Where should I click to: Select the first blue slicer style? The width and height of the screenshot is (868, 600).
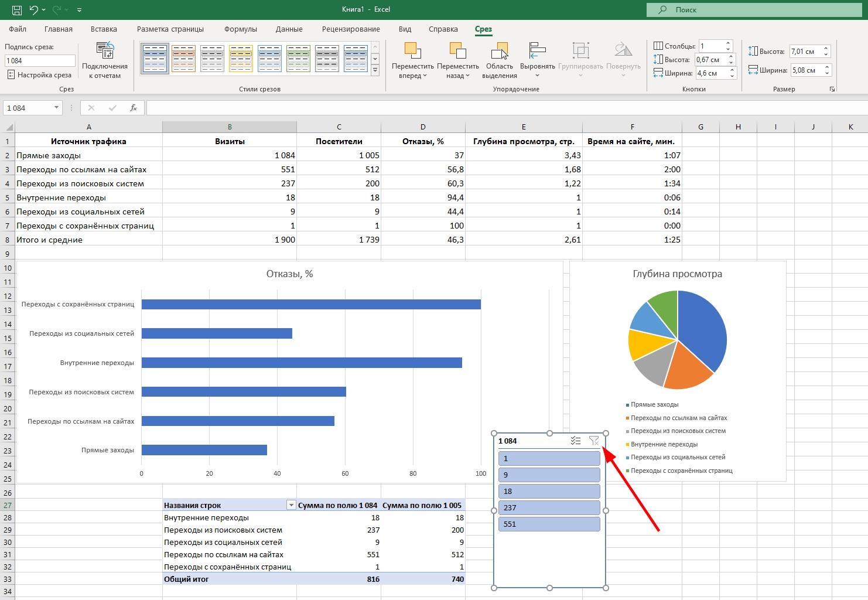click(155, 58)
